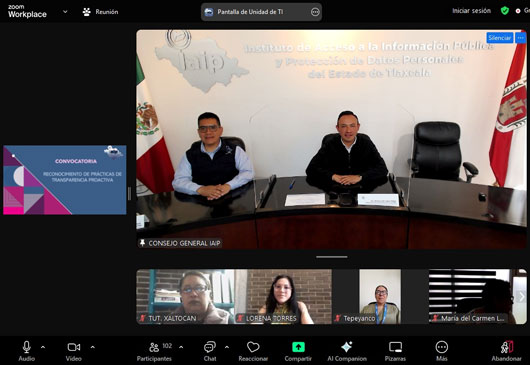Click Abandonar to leave the meeting
Screen dimensions: 530x365
[x=506, y=351]
